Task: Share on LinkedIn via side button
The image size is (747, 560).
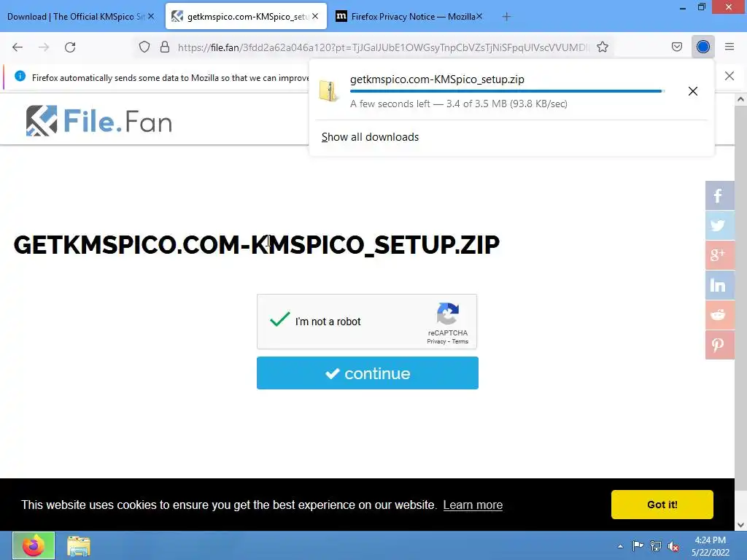Action: click(719, 285)
